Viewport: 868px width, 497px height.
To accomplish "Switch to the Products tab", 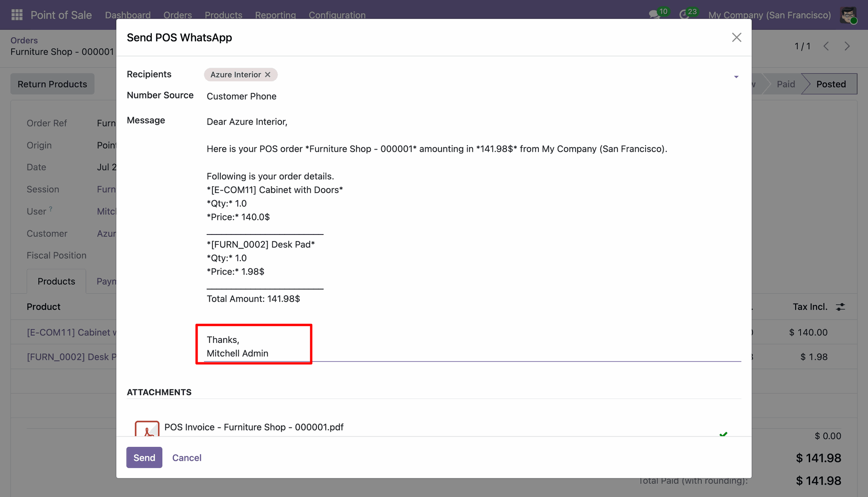I will (x=57, y=281).
